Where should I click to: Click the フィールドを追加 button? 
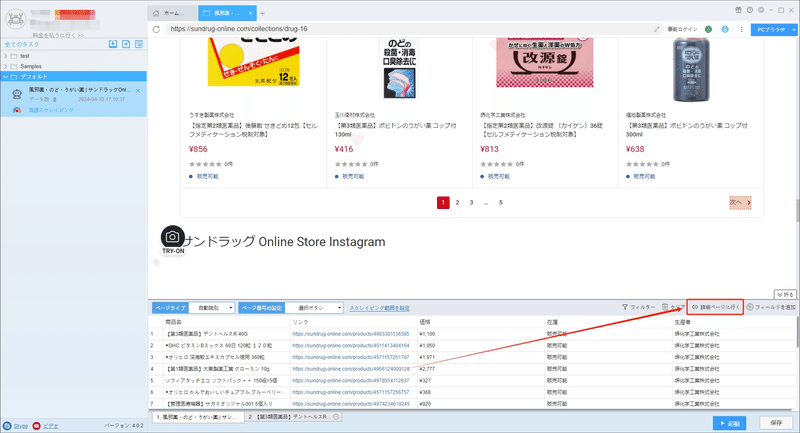point(771,307)
